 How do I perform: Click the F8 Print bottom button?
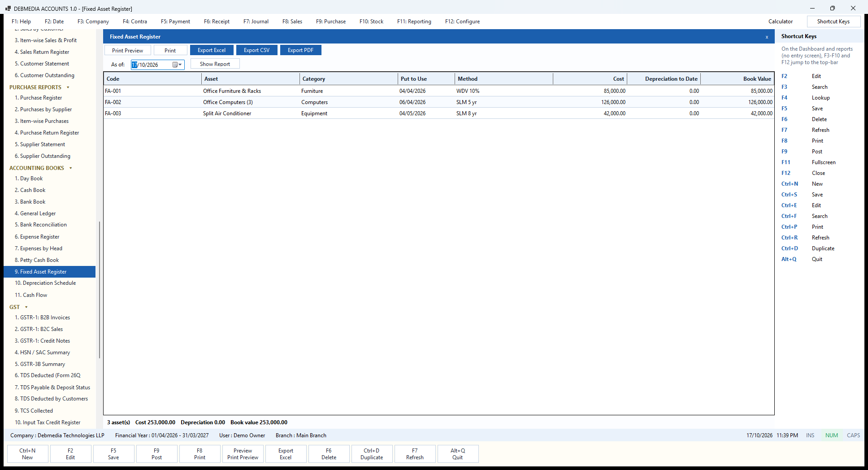pyautogui.click(x=200, y=454)
